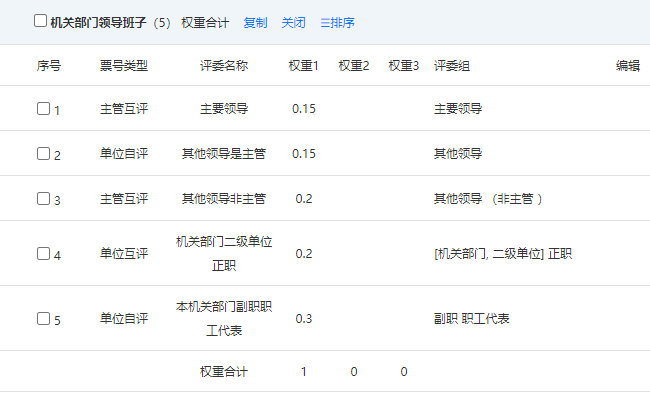Click the 评委名称 column header
Image resolution: width=650 pixels, height=398 pixels.
pyautogui.click(x=224, y=66)
